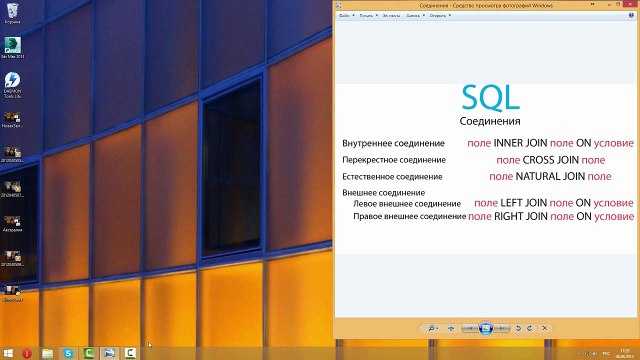Click the text Левое внешнее соединение
This screenshot has height=360, width=640.
(407, 204)
